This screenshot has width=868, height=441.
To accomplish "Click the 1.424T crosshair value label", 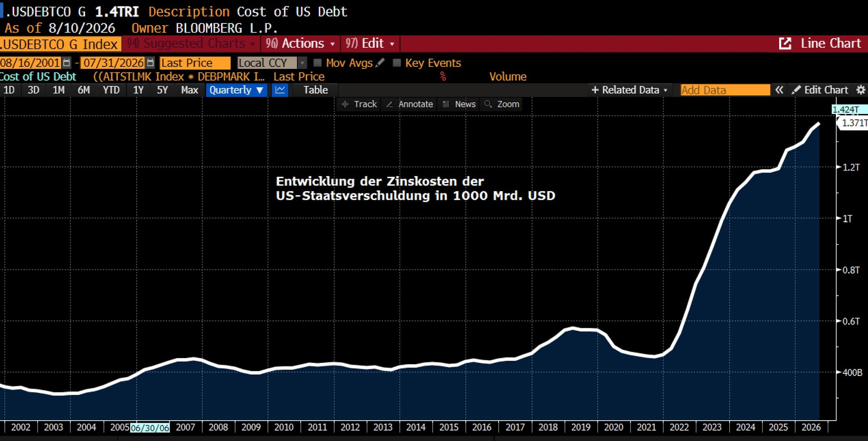I will pyautogui.click(x=850, y=109).
